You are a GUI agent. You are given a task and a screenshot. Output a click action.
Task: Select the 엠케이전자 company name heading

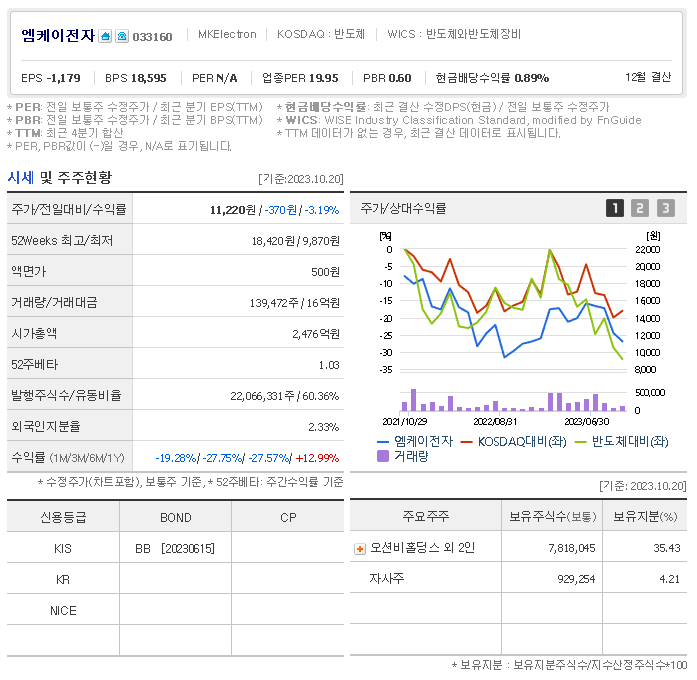(x=58, y=36)
